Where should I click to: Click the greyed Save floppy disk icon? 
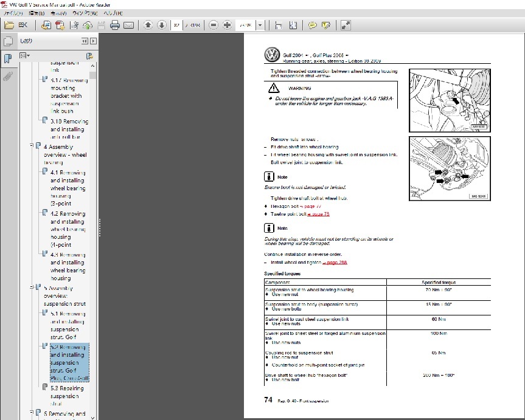(x=101, y=25)
